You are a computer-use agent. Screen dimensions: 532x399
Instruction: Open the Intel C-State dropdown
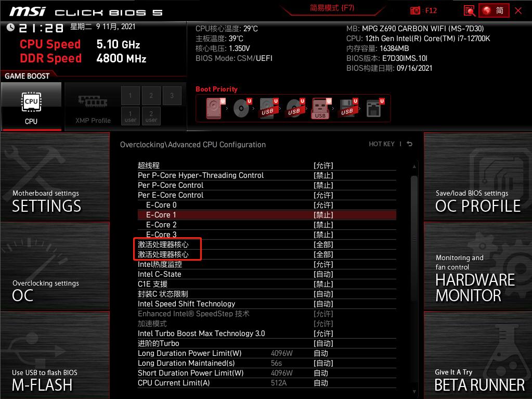point(323,274)
